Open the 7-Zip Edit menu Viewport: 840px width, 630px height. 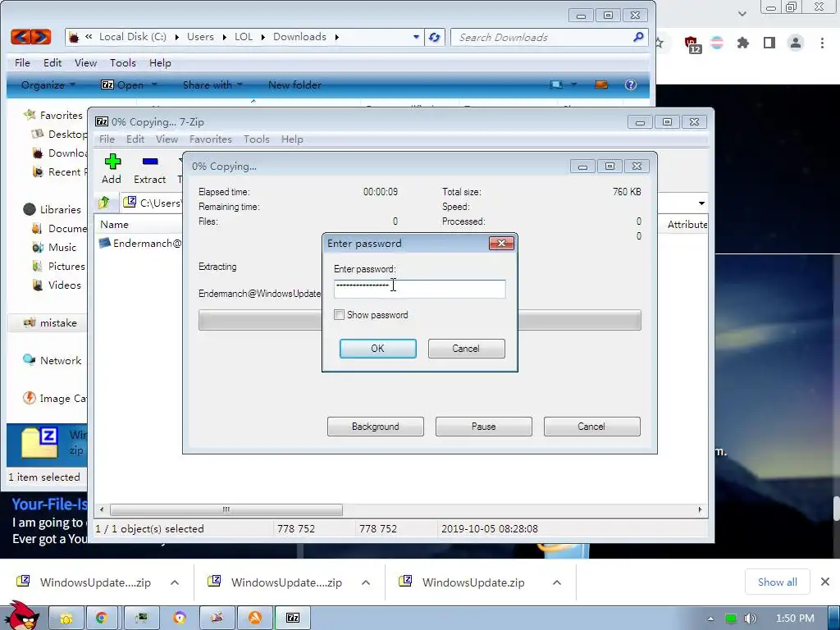point(135,139)
